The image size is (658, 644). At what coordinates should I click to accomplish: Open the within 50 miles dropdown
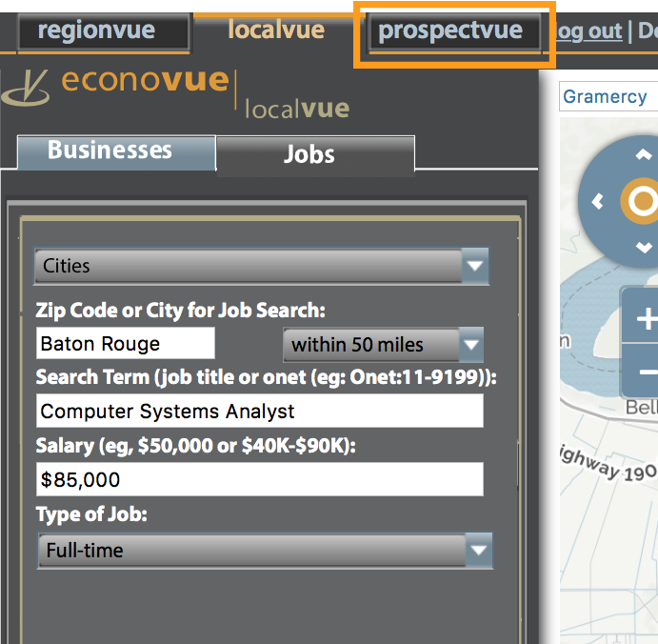tap(383, 345)
